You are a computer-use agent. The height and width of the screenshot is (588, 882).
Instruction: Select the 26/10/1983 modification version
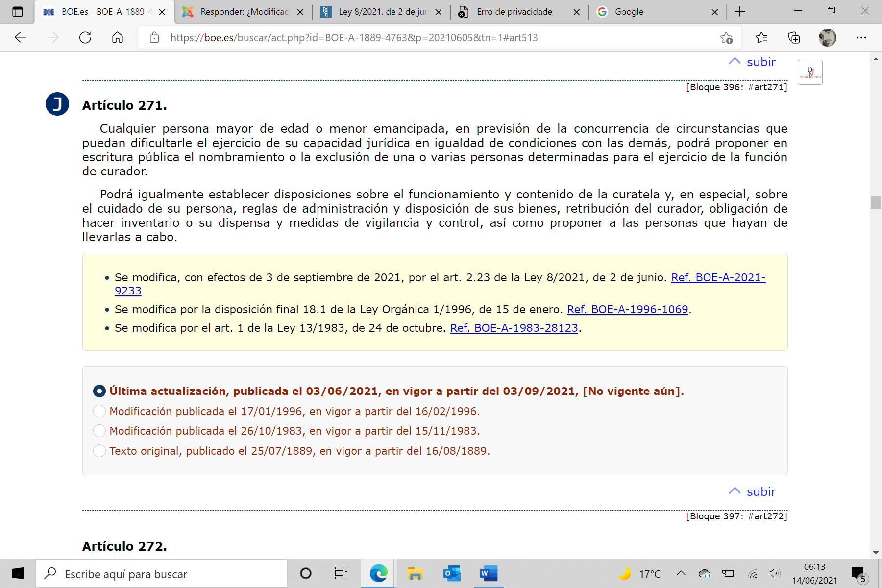click(x=99, y=431)
